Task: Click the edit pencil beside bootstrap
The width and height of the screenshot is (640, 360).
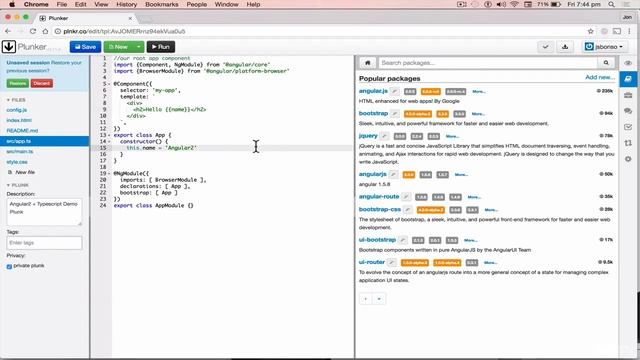Action: click(x=394, y=114)
